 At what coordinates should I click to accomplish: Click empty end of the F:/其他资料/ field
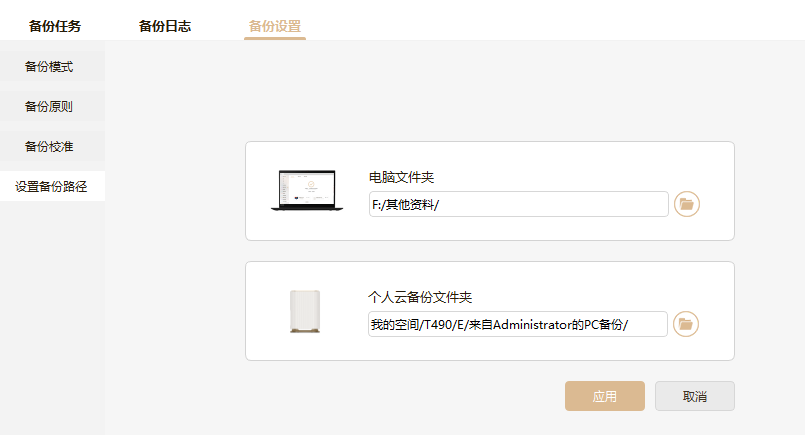pyautogui.click(x=554, y=204)
